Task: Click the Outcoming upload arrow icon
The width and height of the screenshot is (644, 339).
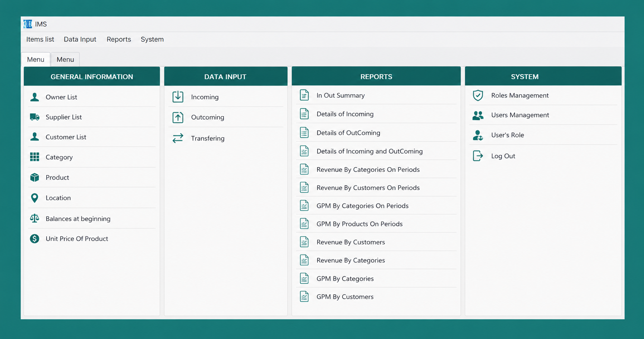Action: click(178, 117)
